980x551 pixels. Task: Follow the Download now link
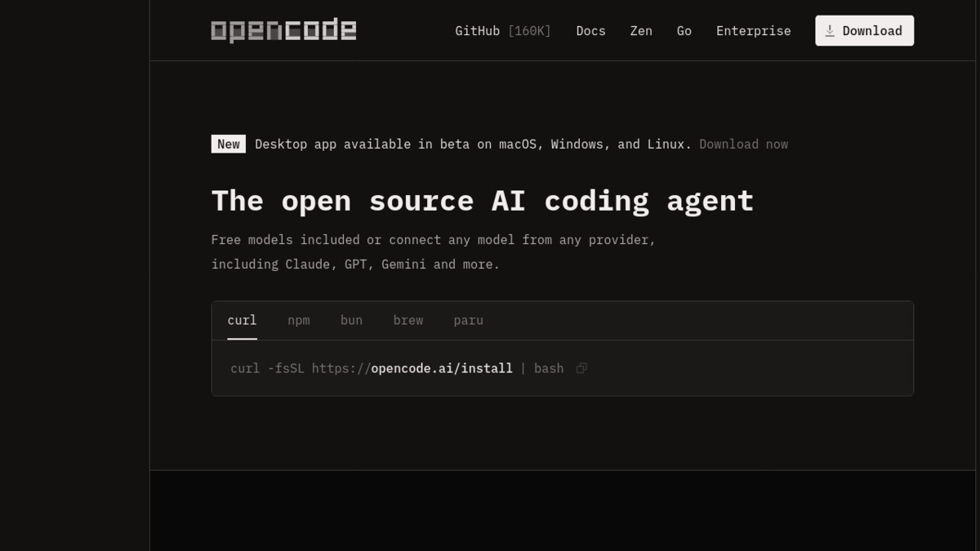coord(743,144)
